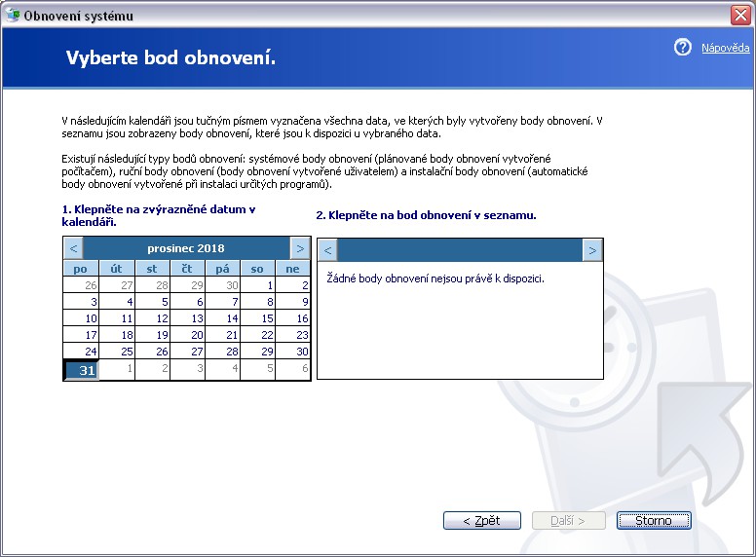Select December 15 in calendar
The image size is (756, 557).
point(258,318)
